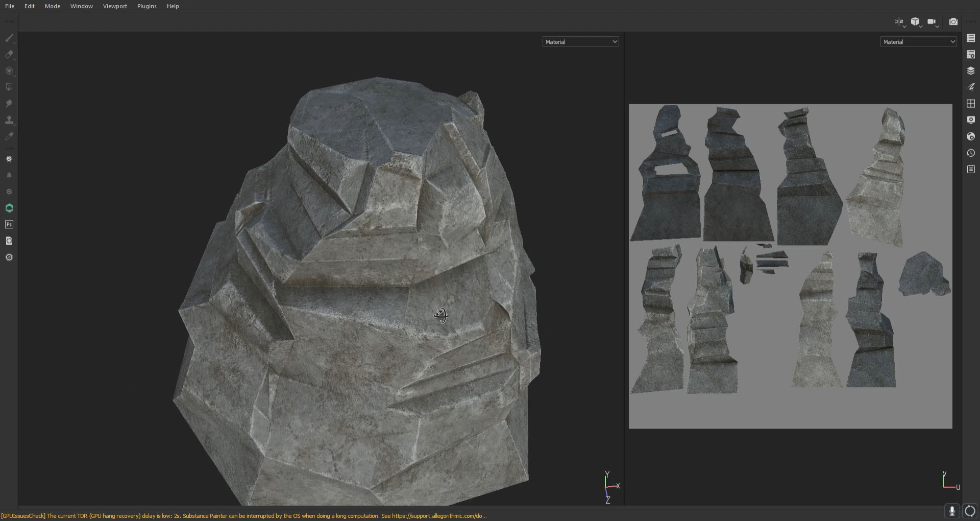Select the Polygon Fill tool
The height and width of the screenshot is (521, 980).
click(x=9, y=87)
